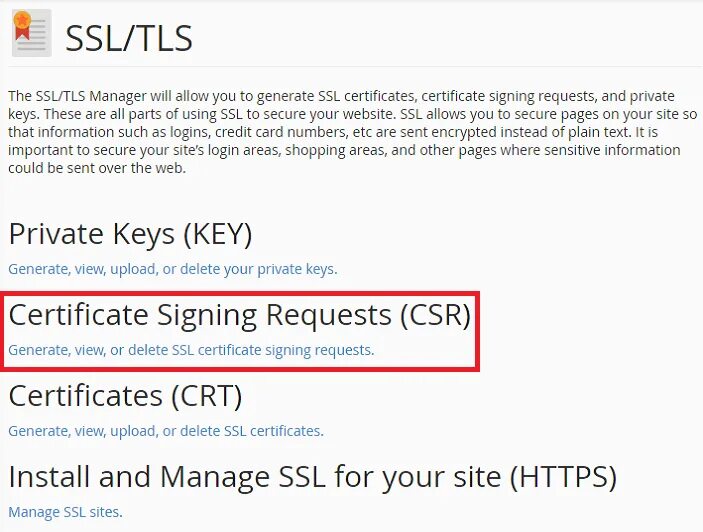This screenshot has height=532, width=703.
Task: Click the Install and Manage SSL heading
Action: pos(312,477)
